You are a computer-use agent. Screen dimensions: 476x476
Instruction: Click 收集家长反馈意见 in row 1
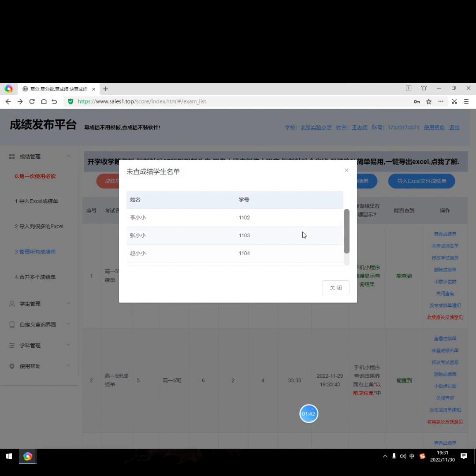(445, 317)
